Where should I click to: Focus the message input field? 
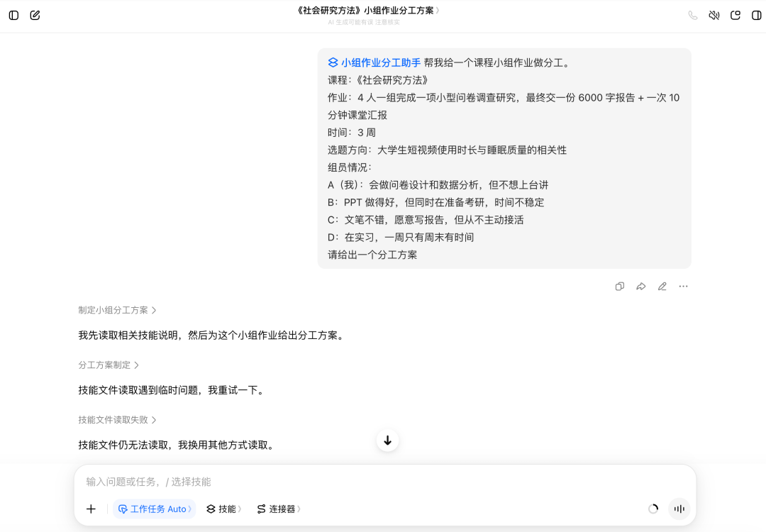tap(385, 482)
